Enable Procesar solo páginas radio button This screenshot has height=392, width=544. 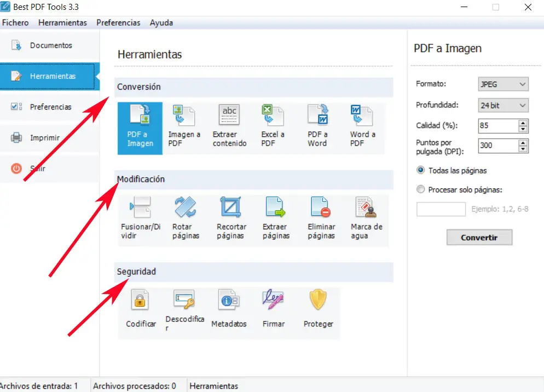coord(421,190)
